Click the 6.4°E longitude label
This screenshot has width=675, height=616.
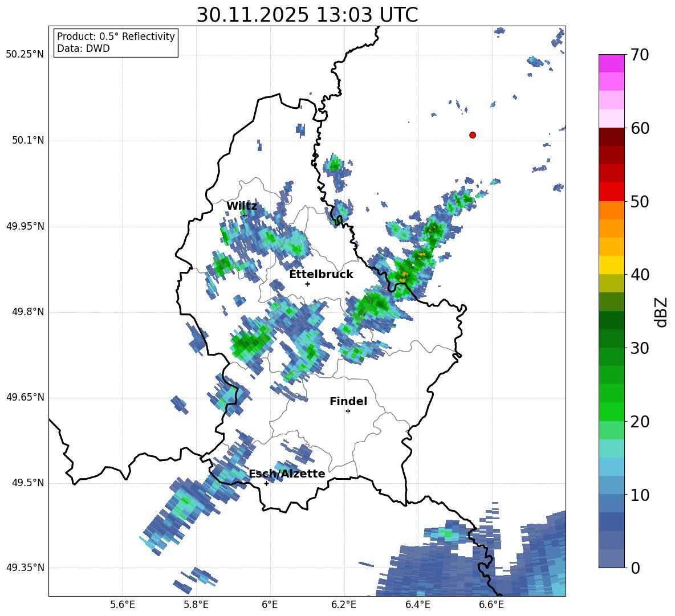(x=417, y=605)
